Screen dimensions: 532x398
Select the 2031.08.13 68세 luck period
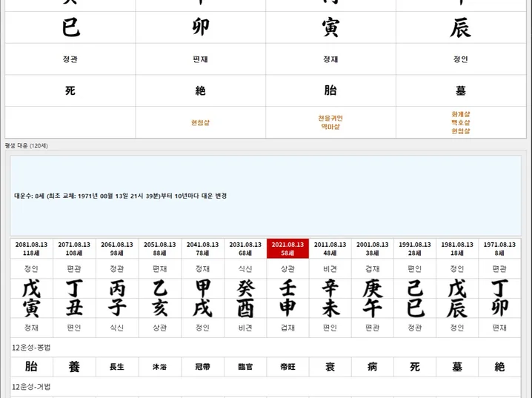click(x=245, y=248)
